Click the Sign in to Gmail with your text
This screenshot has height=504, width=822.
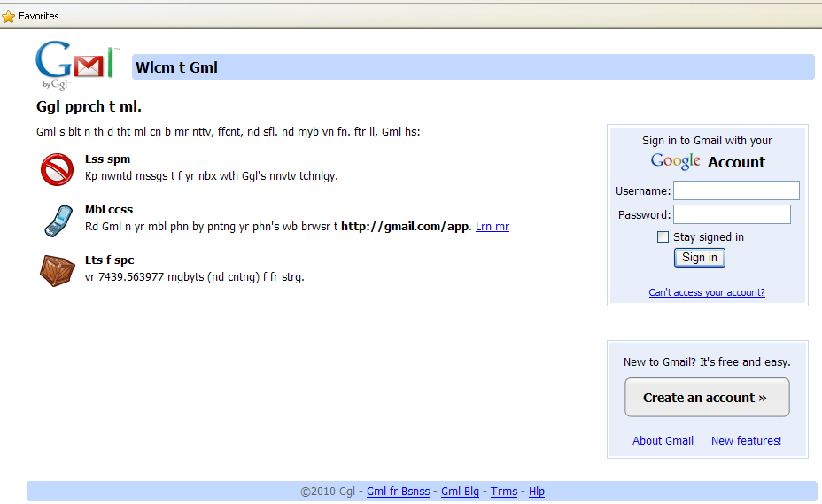pos(707,141)
